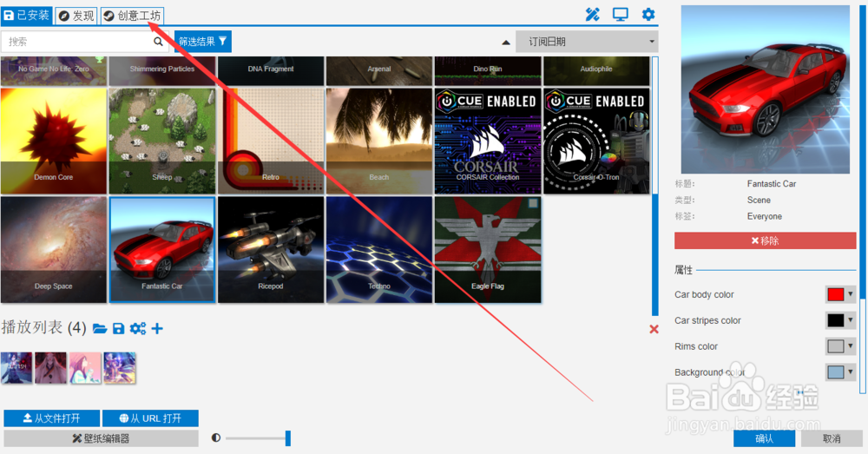Select the No Game No Life Zero wallpaper

54,71
